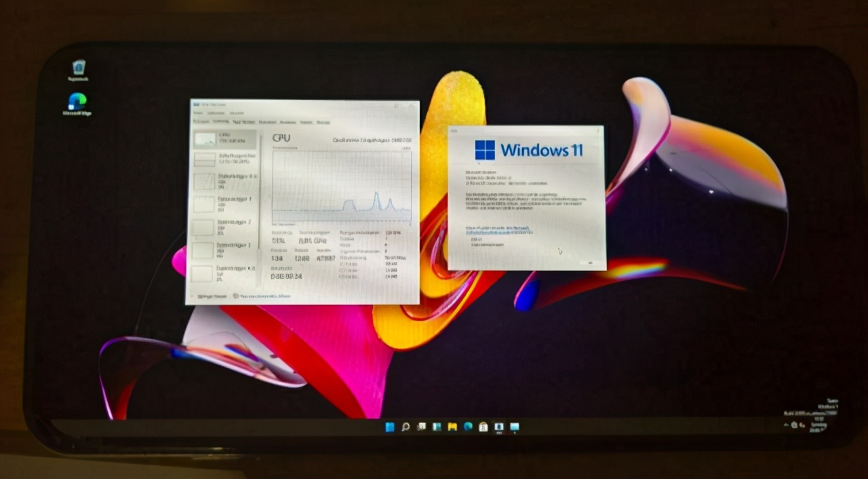The image size is (868, 479).
Task: Launch File Explorer from the taskbar
Action: pyautogui.click(x=452, y=427)
